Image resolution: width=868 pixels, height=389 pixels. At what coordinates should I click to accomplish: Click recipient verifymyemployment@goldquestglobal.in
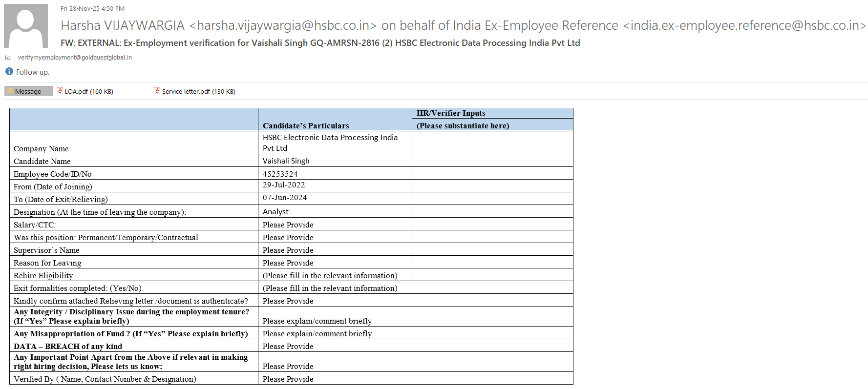point(75,58)
